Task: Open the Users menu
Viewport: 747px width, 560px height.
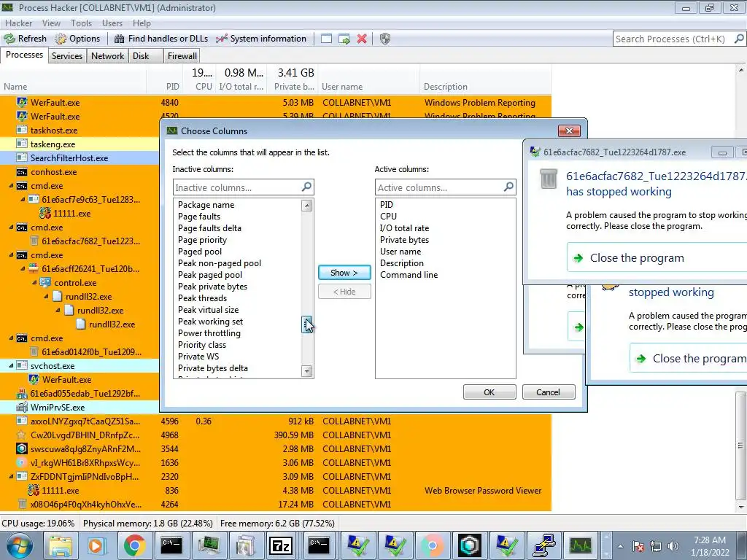Action: pyautogui.click(x=112, y=23)
